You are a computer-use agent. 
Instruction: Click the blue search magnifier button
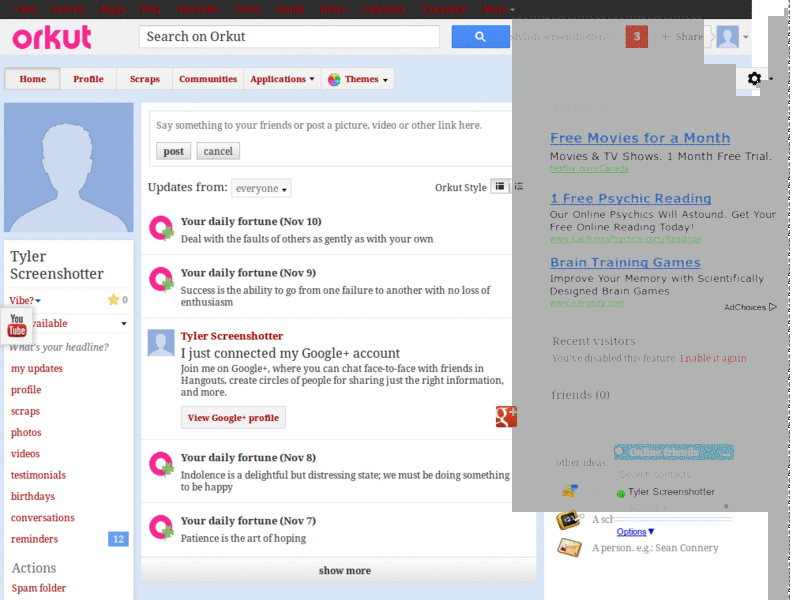pos(480,37)
